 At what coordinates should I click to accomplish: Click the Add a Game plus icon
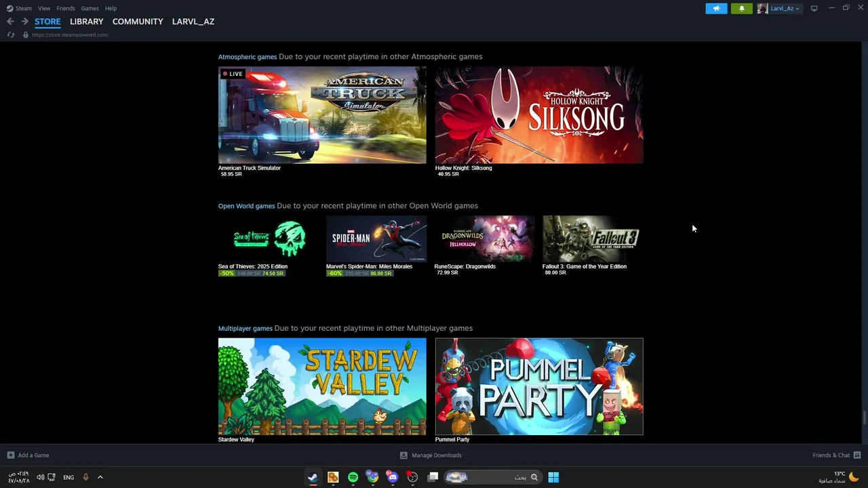(10, 455)
